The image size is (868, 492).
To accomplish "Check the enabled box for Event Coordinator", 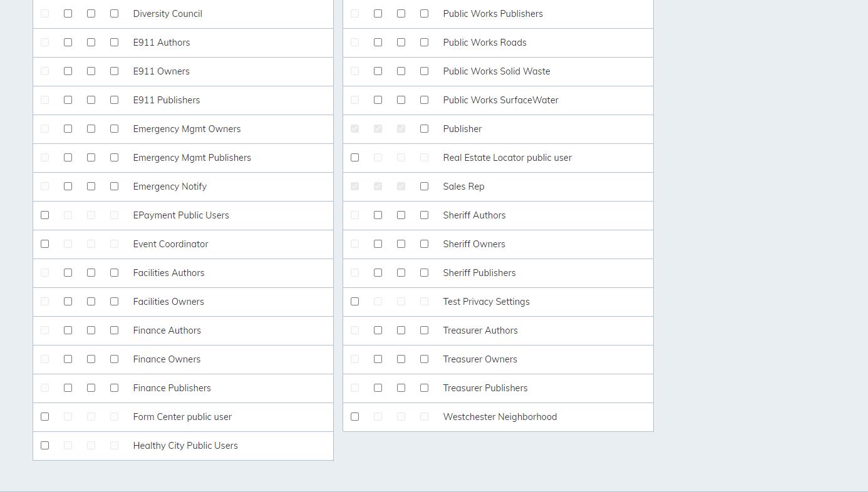I will 44,244.
